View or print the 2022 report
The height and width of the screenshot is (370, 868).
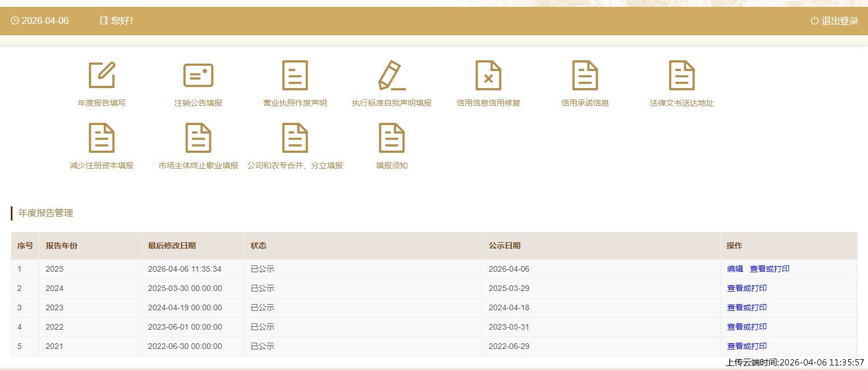point(747,327)
